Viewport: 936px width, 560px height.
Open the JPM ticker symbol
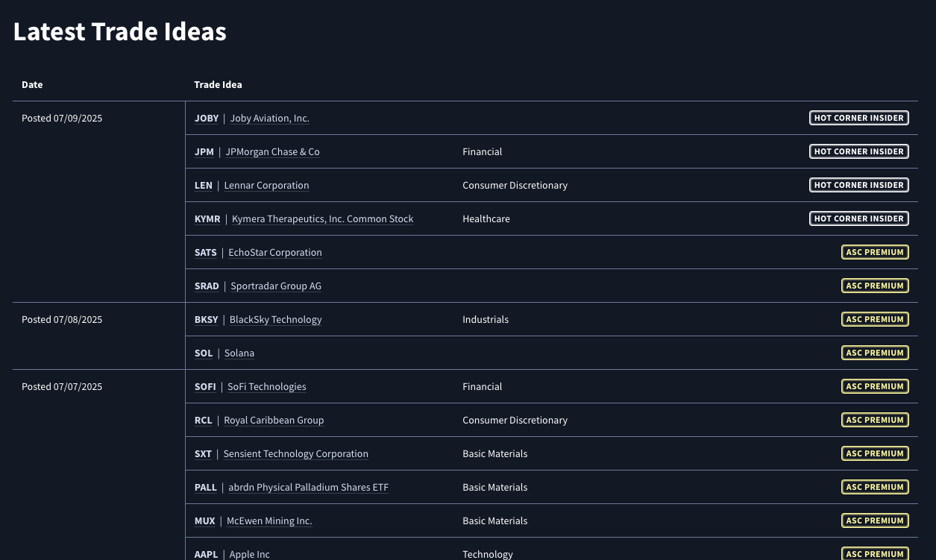click(x=204, y=152)
